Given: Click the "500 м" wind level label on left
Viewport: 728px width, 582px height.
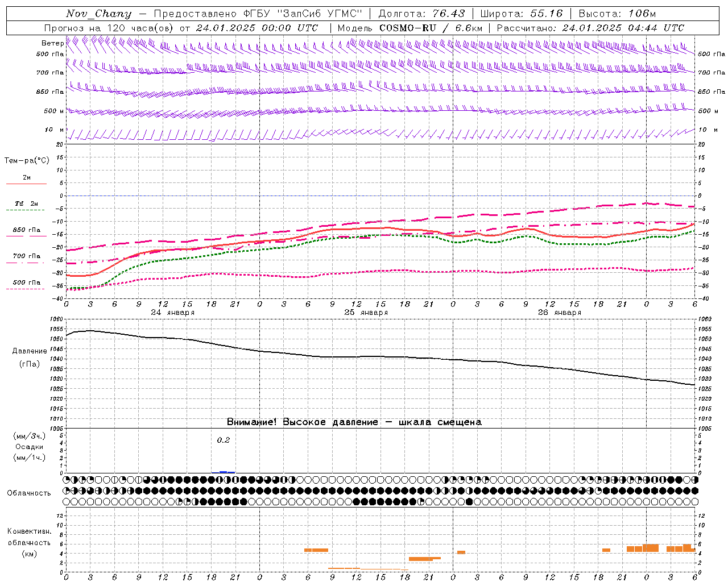Looking at the screenshot, I should [x=54, y=111].
